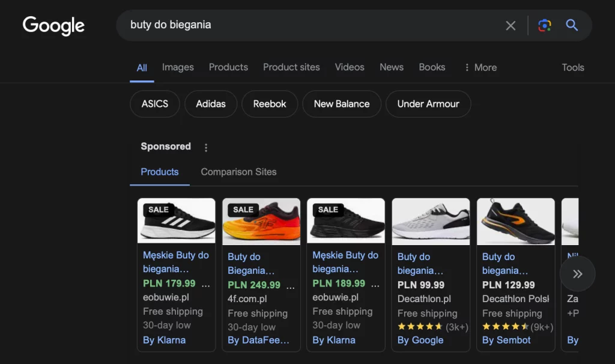Viewport: 615px width, 364px height.
Task: Switch to the Videos tab
Action: click(x=350, y=67)
